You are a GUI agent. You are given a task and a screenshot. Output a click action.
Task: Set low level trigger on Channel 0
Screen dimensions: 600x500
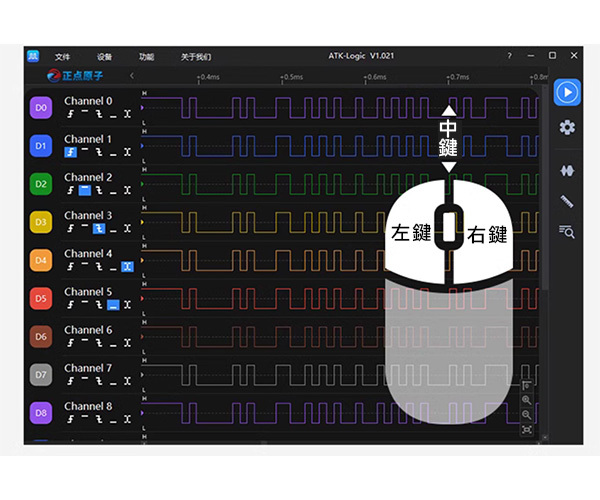pyautogui.click(x=113, y=114)
